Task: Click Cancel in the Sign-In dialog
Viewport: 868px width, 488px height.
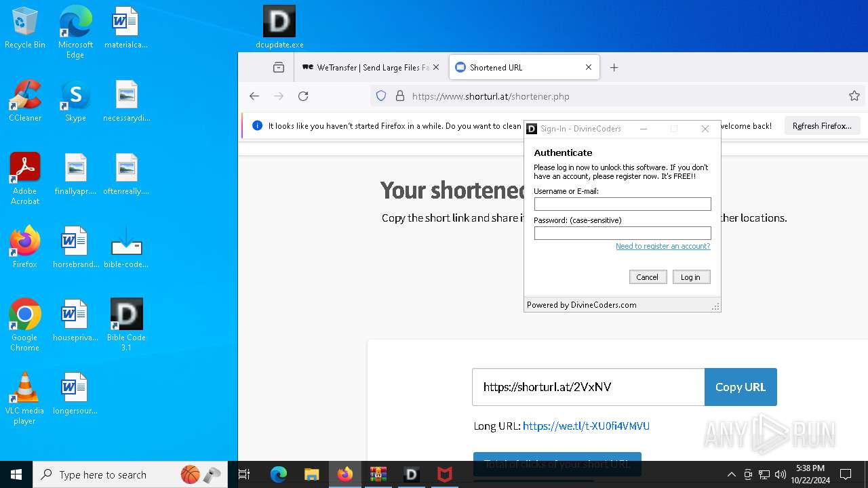Action: point(648,277)
